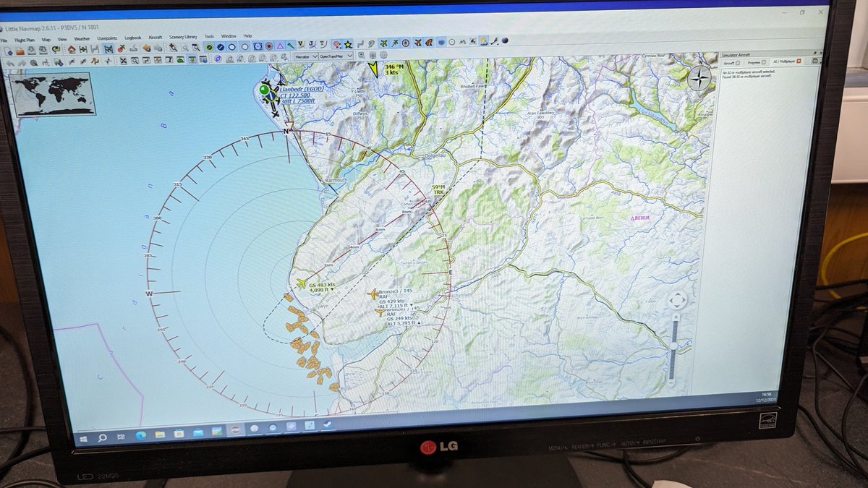Viewport: 868px width, 488px height.
Task: Go back in map position history
Action: coord(146,48)
